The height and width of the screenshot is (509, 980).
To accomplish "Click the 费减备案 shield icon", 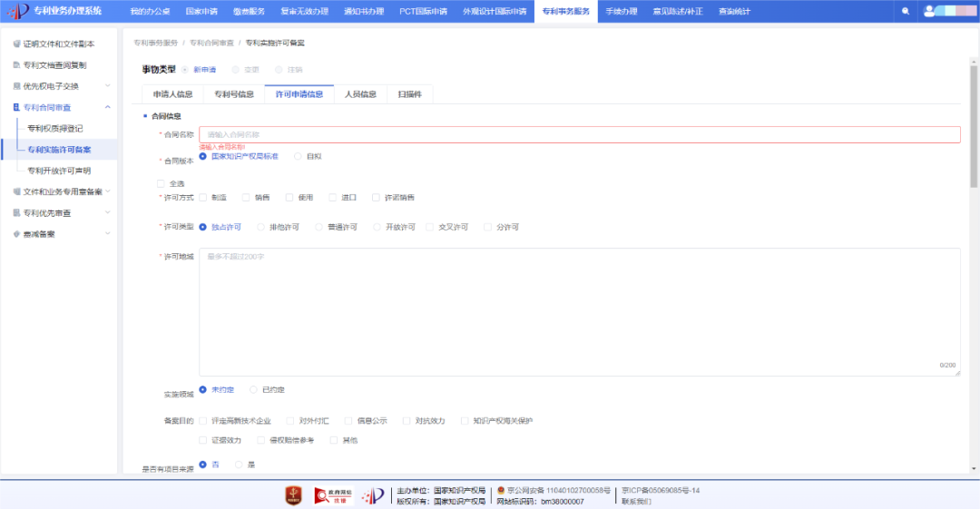I will tap(17, 234).
